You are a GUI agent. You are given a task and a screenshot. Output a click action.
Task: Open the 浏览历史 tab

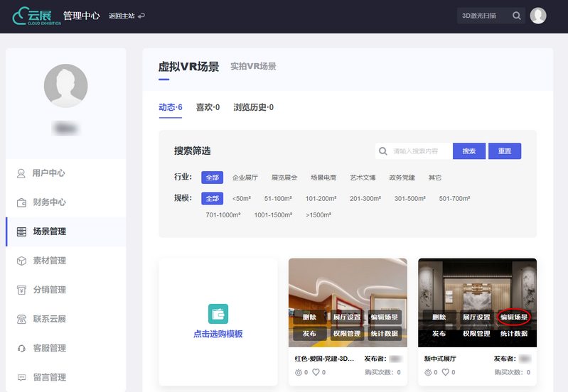point(253,107)
